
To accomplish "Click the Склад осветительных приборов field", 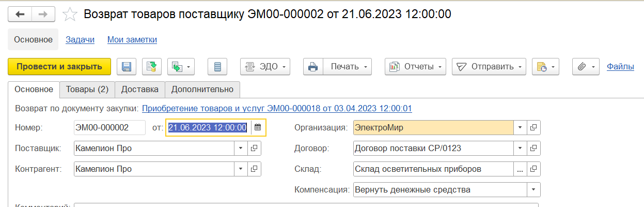I will 434,169.
